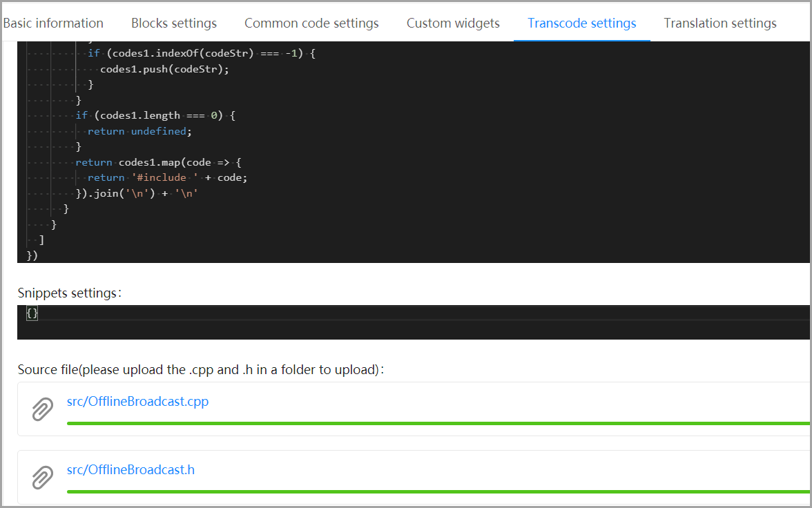Click the 'codes1.indexOf(codeStr)' condition line
This screenshot has height=508, width=812.
pos(202,53)
